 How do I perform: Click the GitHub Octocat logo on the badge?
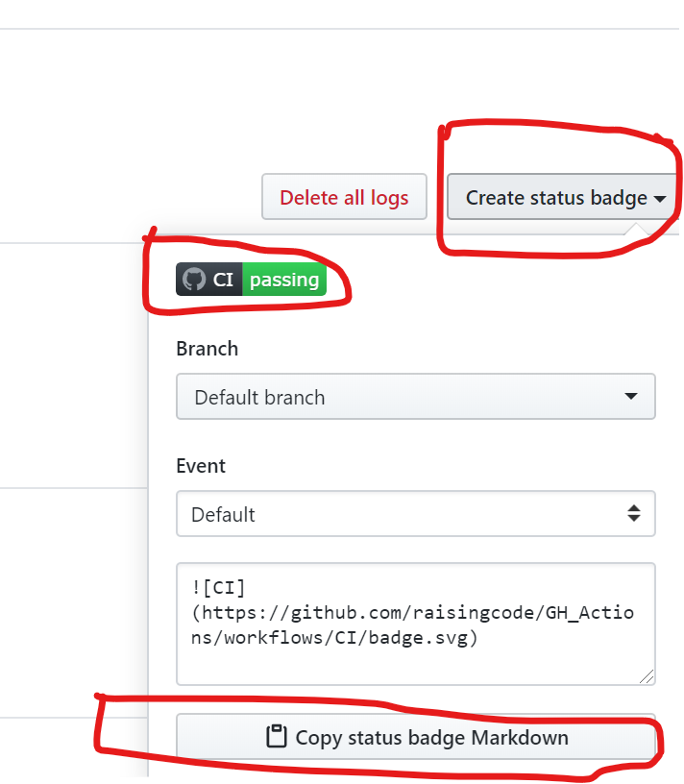point(194,279)
